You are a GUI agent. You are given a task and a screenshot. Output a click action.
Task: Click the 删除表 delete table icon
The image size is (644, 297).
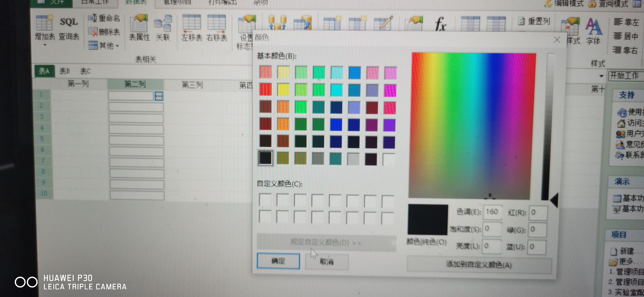pyautogui.click(x=93, y=32)
